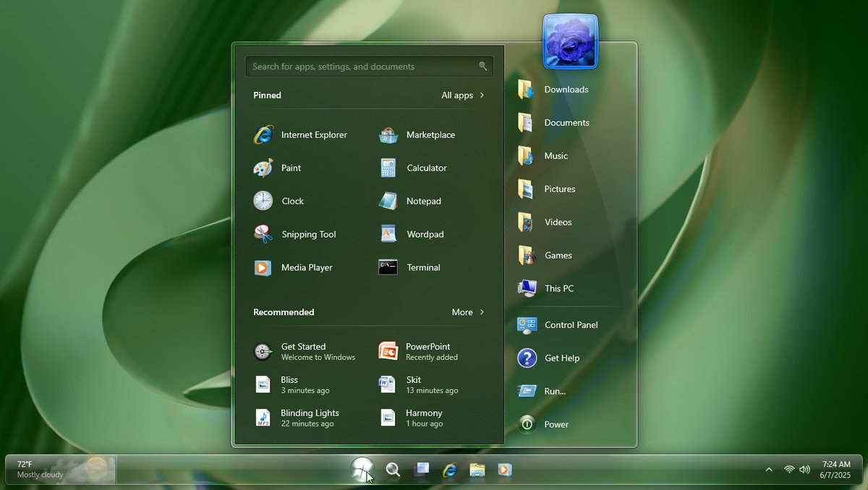Click the magnifier icon in the search box
868x490 pixels.
coord(482,66)
